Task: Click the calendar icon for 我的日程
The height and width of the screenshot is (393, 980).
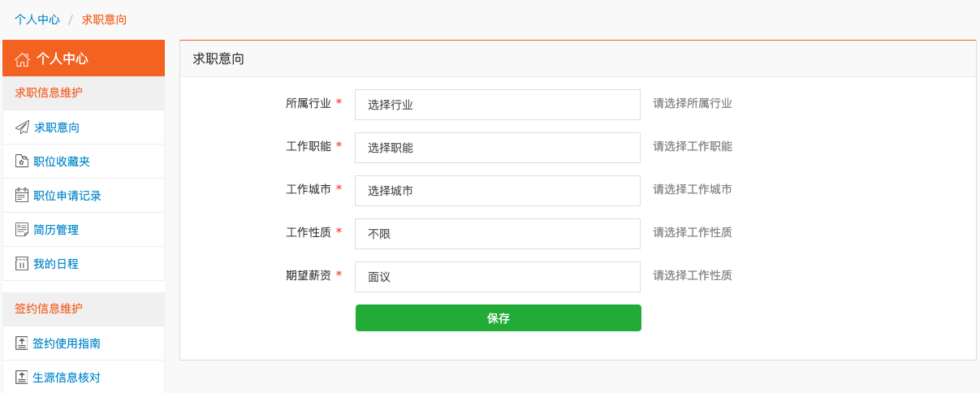Action: point(22,264)
